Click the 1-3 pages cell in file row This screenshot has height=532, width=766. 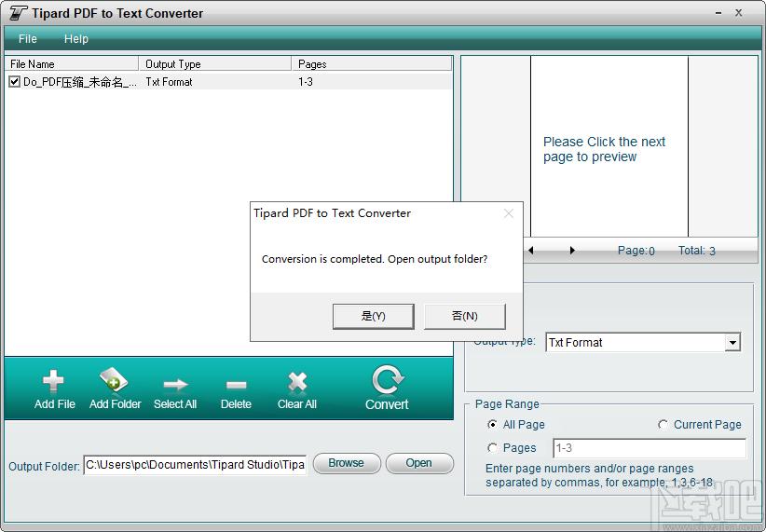click(306, 82)
